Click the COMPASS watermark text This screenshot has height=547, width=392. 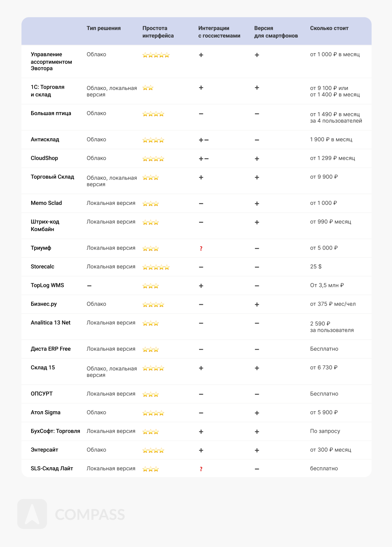(x=90, y=515)
